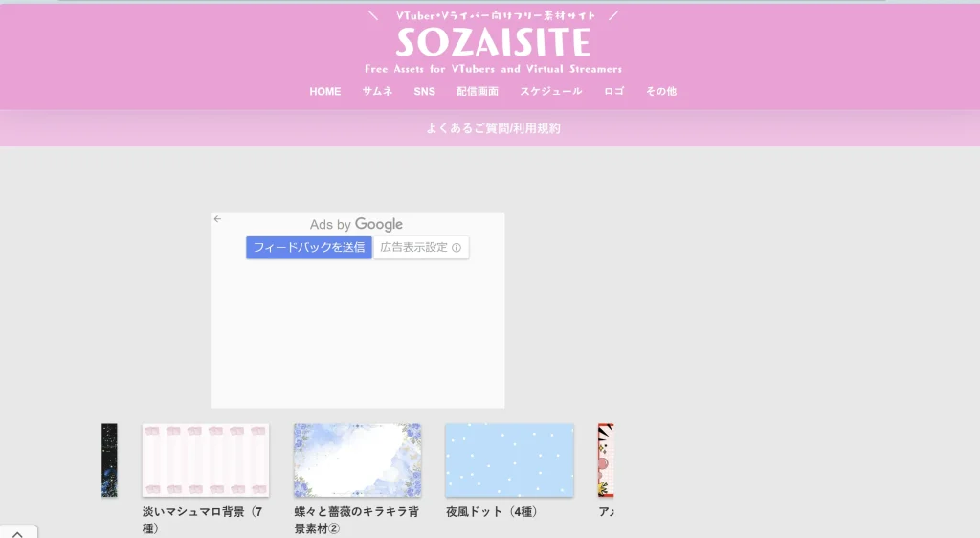This screenshot has width=980, height=538.
Task: Open the その他 menu item
Action: (x=660, y=92)
